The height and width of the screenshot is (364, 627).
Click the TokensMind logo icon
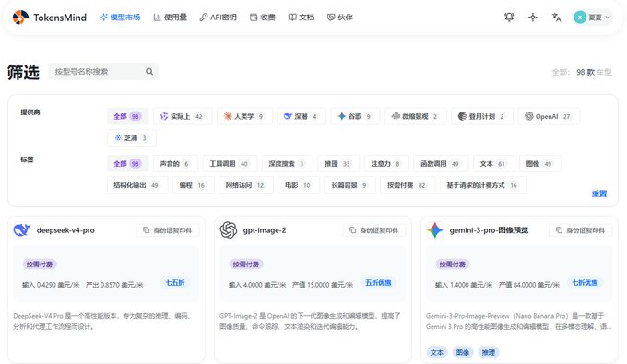click(20, 18)
